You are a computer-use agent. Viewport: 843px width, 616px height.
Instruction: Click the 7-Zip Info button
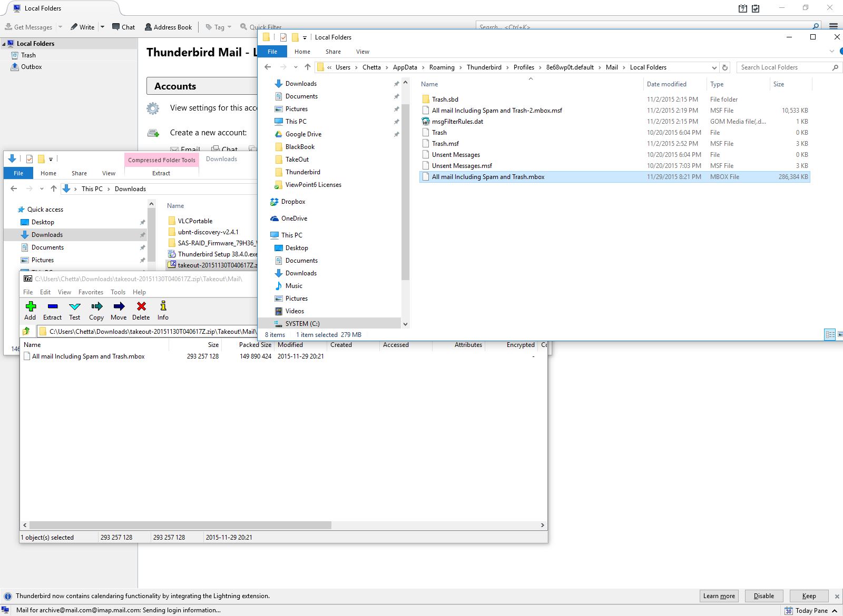(x=163, y=310)
